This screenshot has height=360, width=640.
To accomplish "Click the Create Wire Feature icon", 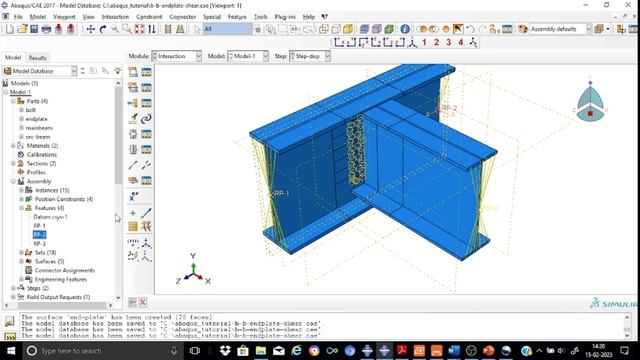I will click(x=133, y=165).
